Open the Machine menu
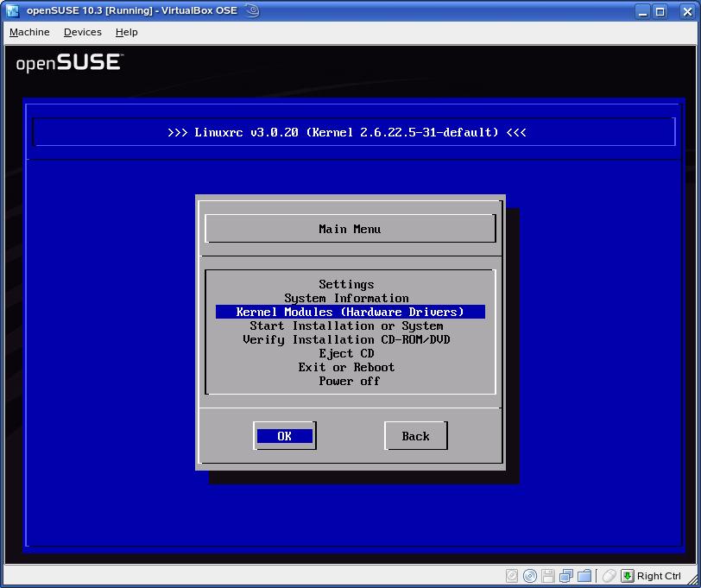Screen dimensions: 701x588 tap(29, 32)
